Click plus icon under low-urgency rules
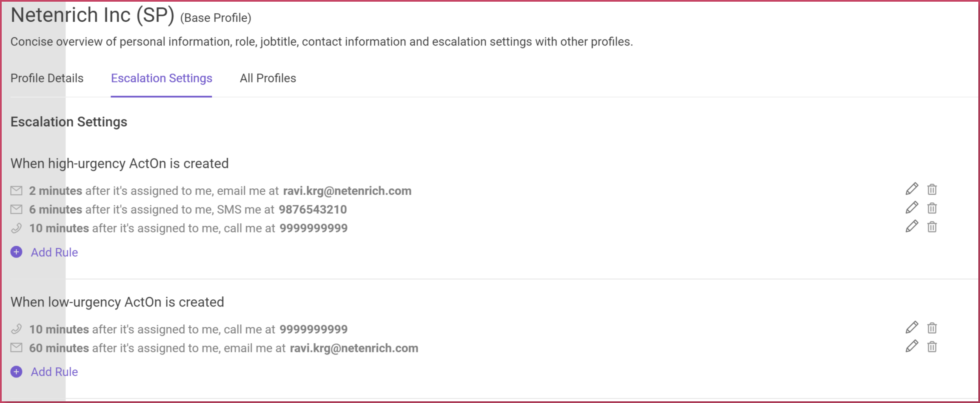This screenshot has width=980, height=403. coord(17,372)
